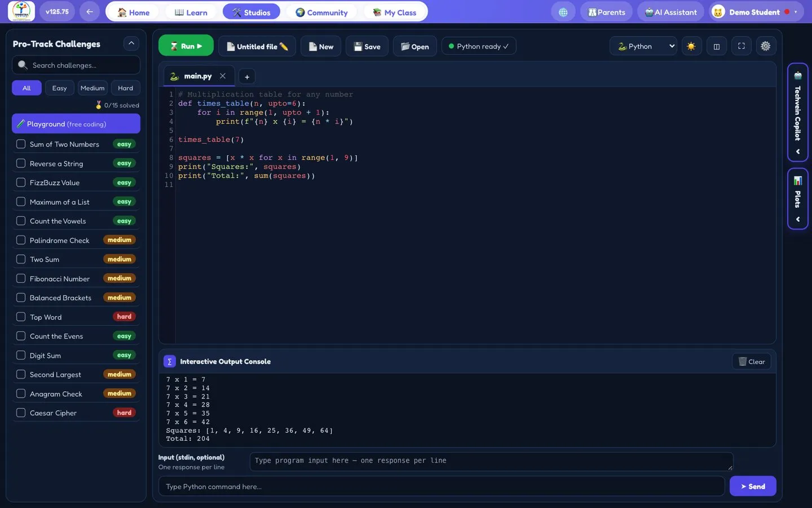Check the Reverse a String checkbox

tap(21, 163)
